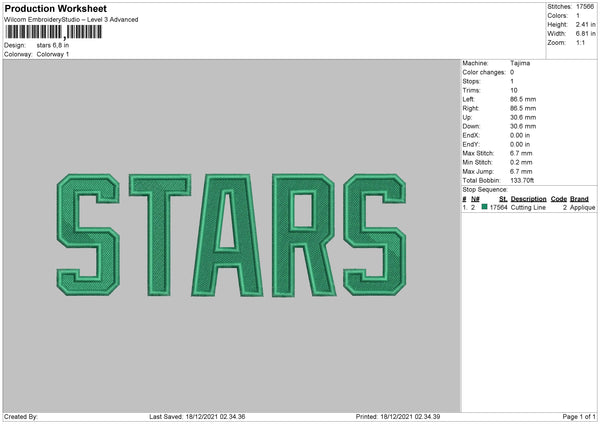
Task: Click the N# column header
Action: point(475,199)
